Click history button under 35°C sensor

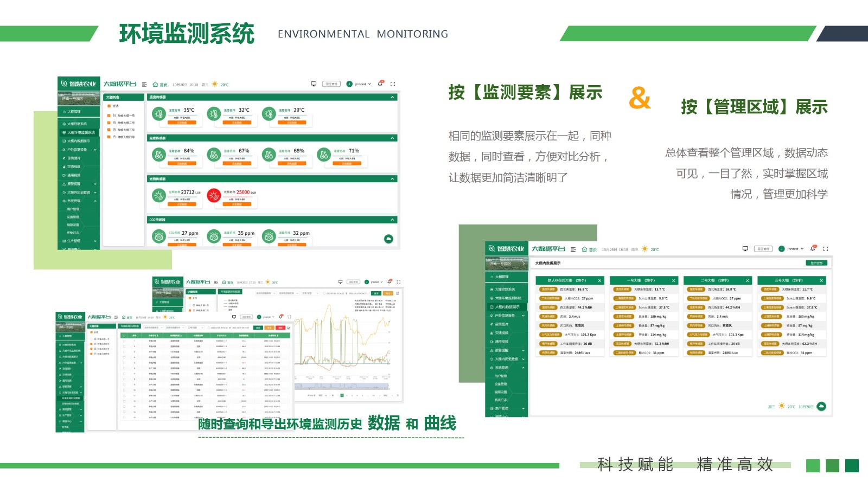coord(182,123)
